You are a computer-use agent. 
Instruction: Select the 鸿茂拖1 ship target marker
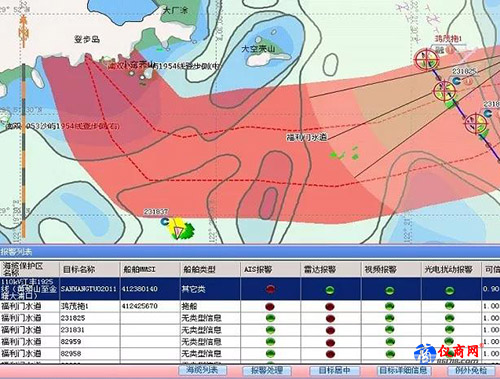426,60
